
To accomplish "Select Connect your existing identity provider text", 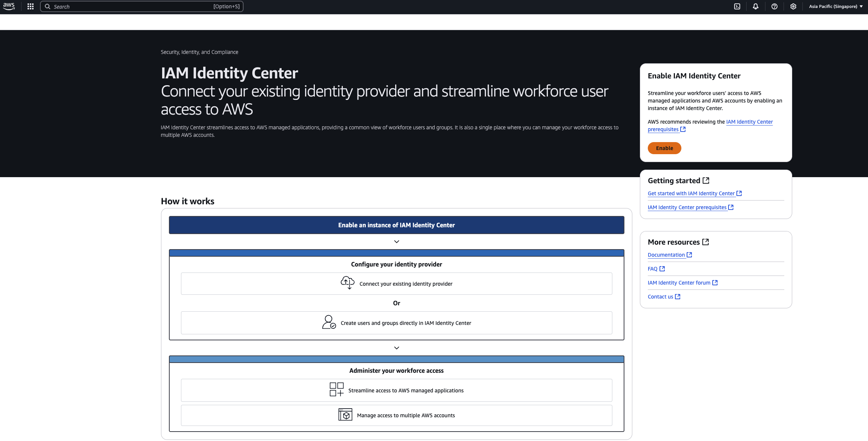I will coord(406,284).
